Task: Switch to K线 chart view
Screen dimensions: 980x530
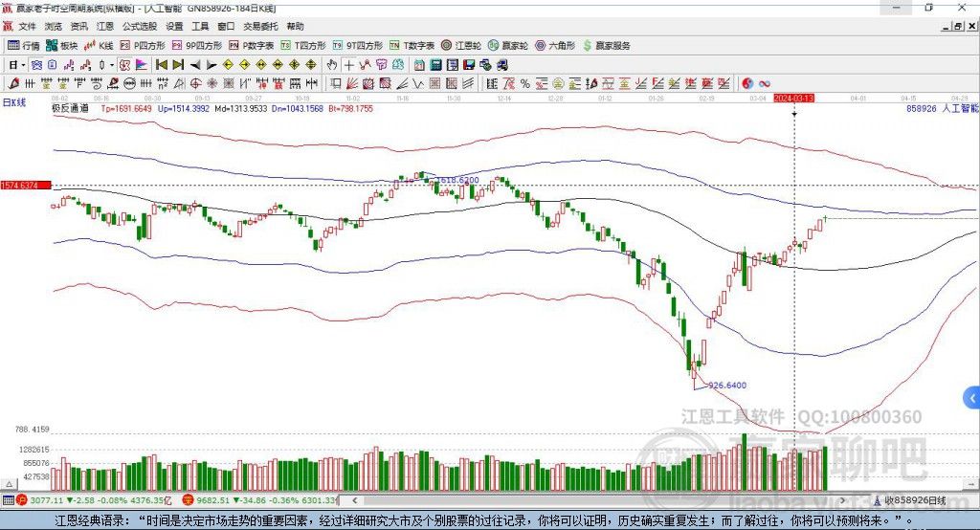Action: [x=99, y=46]
